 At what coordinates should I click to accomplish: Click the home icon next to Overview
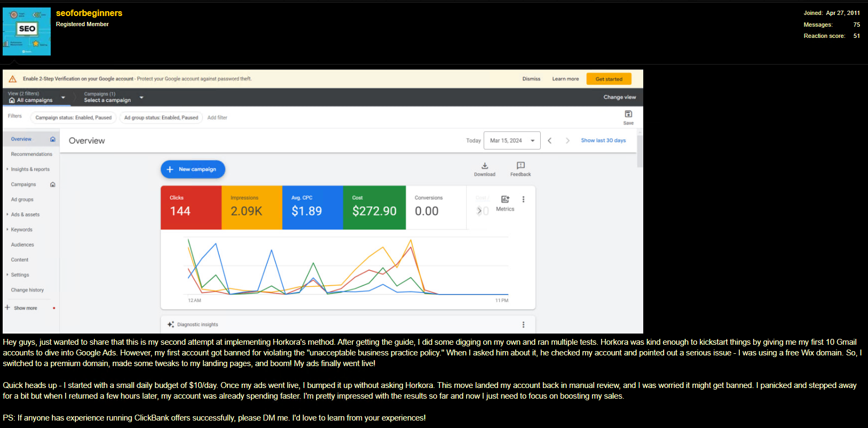[53, 139]
